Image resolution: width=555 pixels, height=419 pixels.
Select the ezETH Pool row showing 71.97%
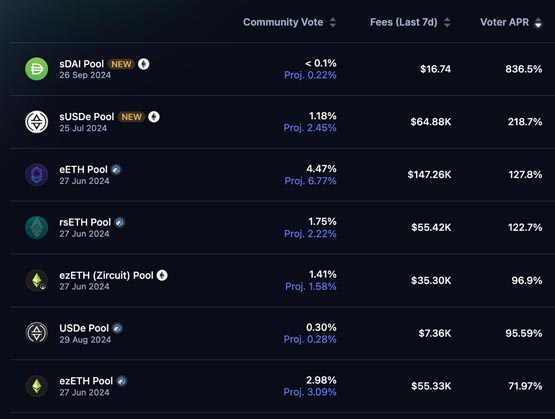click(283, 386)
